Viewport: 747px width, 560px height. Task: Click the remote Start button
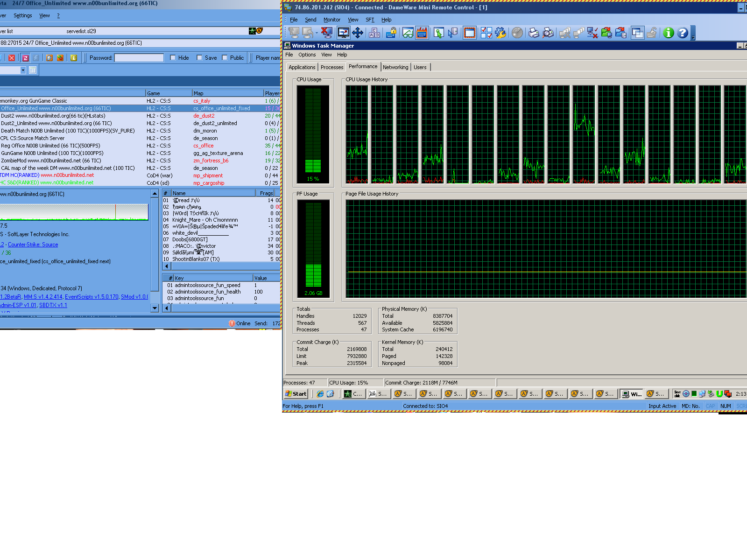coord(296,394)
